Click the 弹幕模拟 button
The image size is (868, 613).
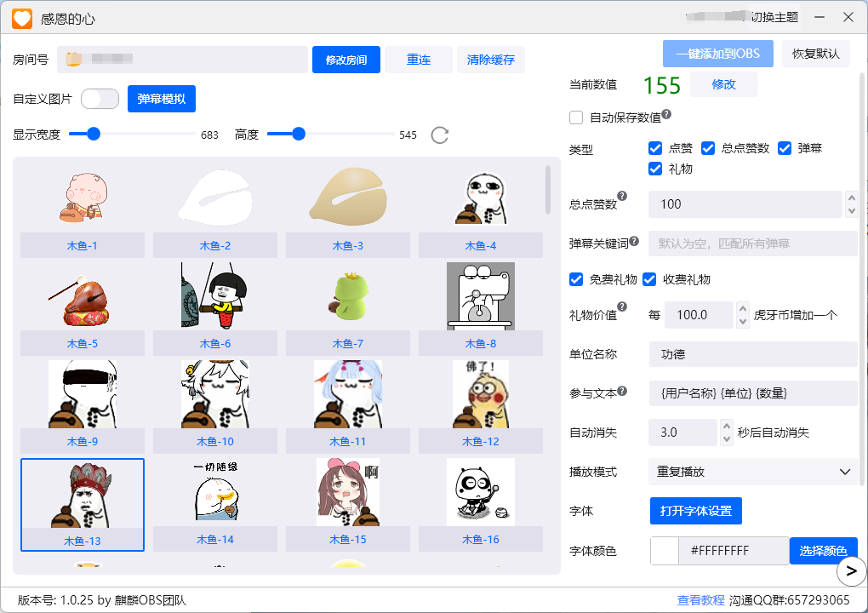point(162,99)
